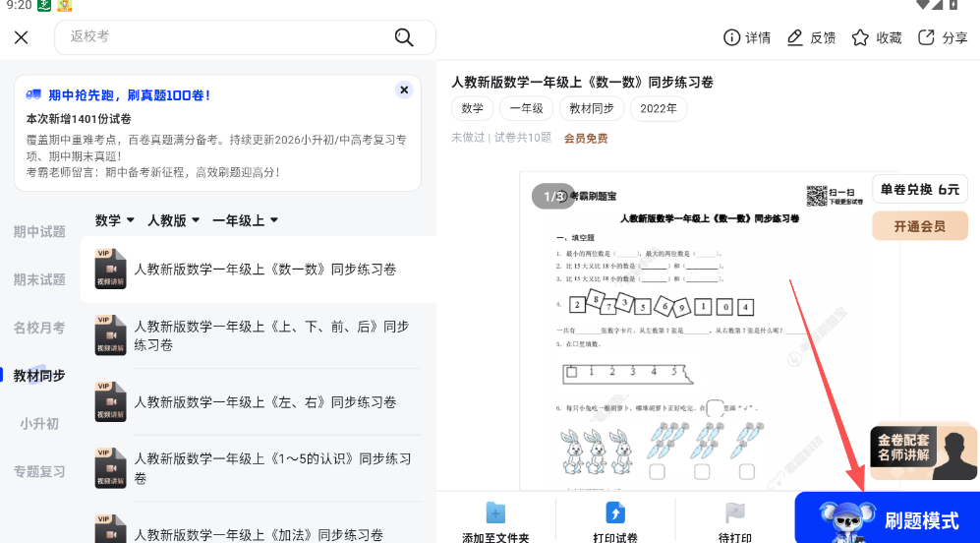Tap the 一年级 tag chip
This screenshot has width=980, height=543.
pyautogui.click(x=526, y=108)
